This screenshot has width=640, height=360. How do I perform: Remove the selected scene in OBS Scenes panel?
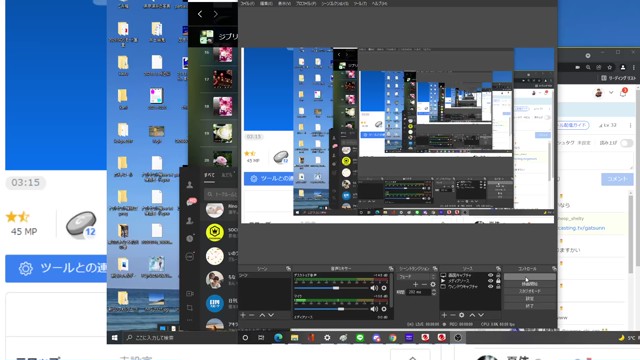251,315
